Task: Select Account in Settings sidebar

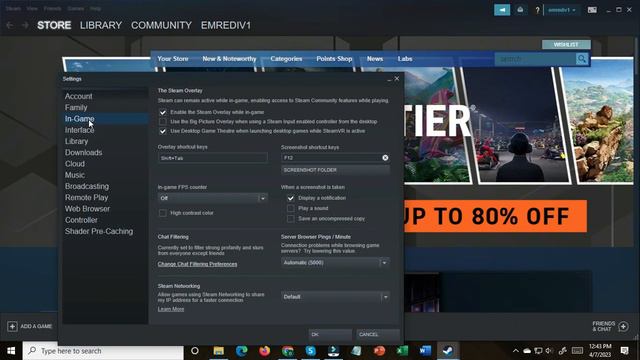Action: click(x=78, y=96)
